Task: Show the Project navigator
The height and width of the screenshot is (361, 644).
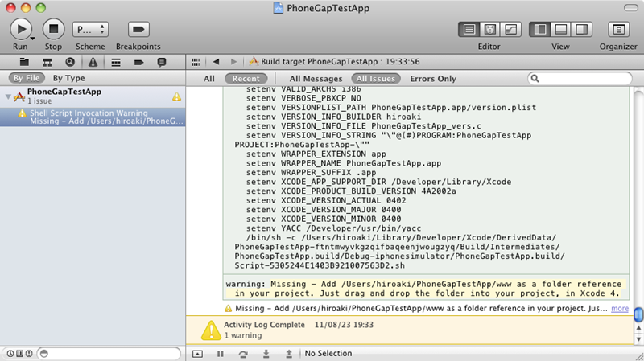Action: coord(24,62)
